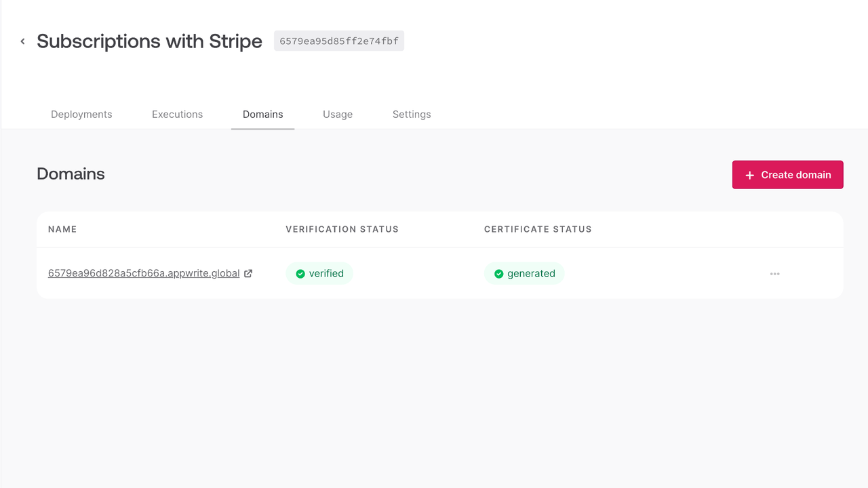Click the VERIFICATION STATUS column header

[342, 229]
